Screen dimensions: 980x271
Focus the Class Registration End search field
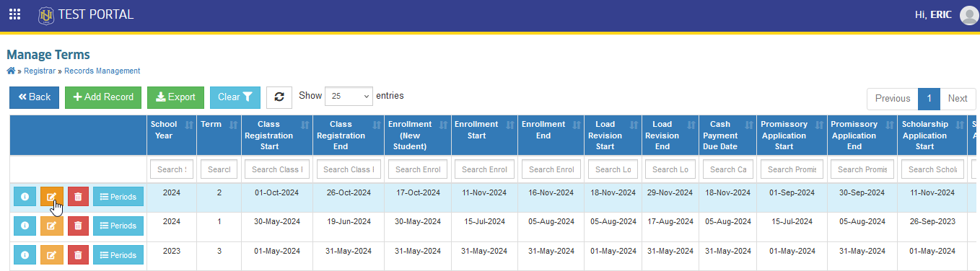349,169
